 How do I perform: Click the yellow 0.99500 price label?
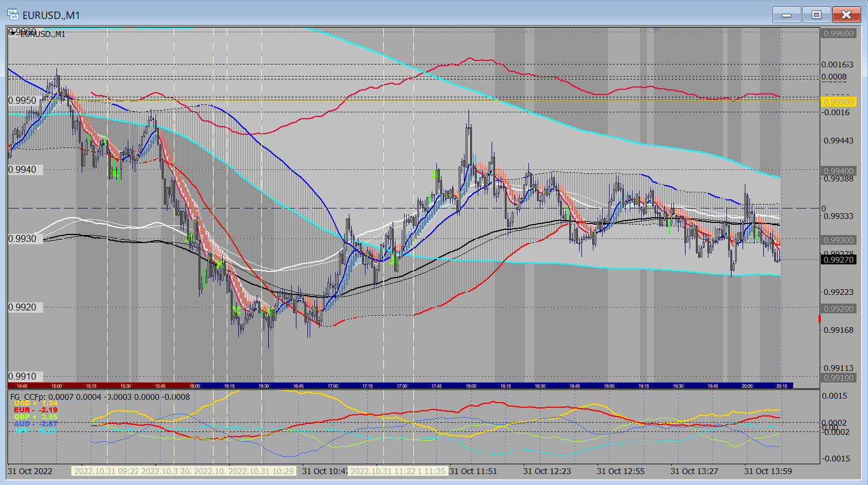point(838,102)
